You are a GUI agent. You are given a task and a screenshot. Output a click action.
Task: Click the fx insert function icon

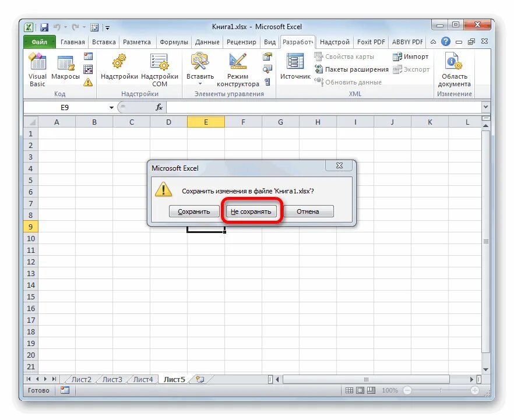point(159,107)
